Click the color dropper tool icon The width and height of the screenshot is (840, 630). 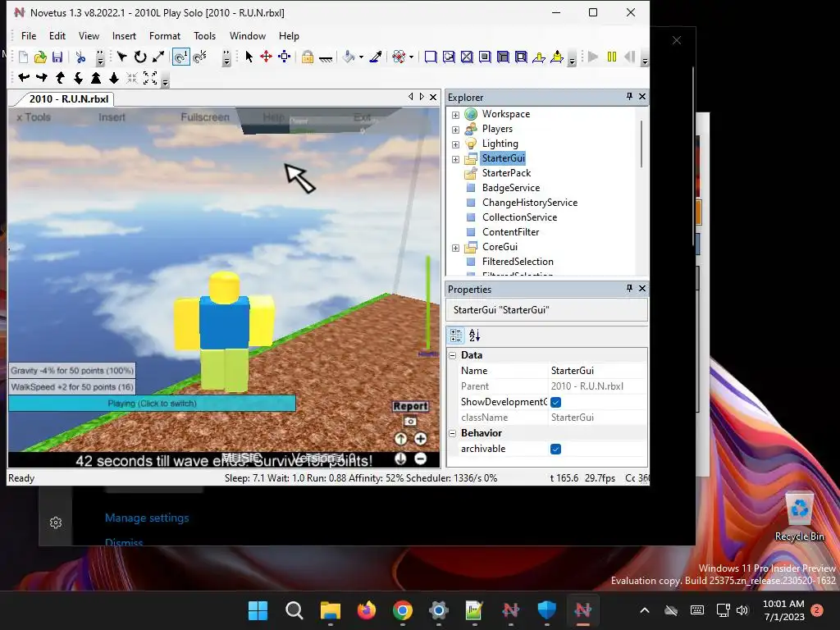pyautogui.click(x=376, y=57)
